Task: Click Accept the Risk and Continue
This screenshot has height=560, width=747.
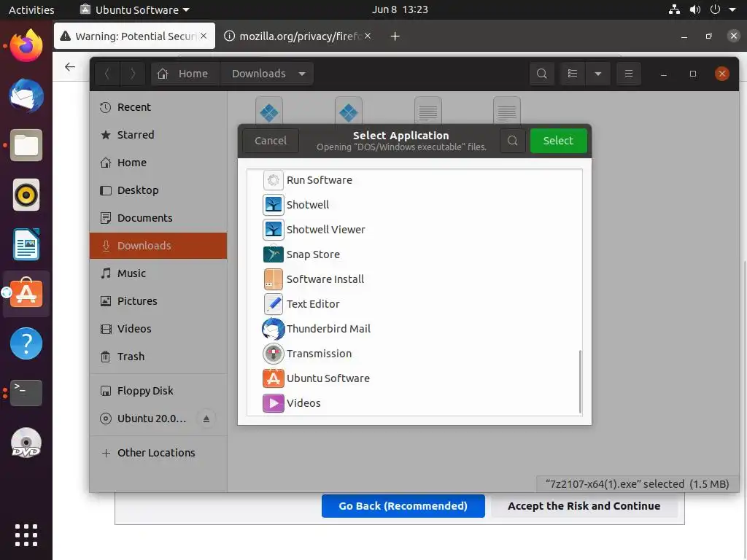Action: (x=584, y=506)
